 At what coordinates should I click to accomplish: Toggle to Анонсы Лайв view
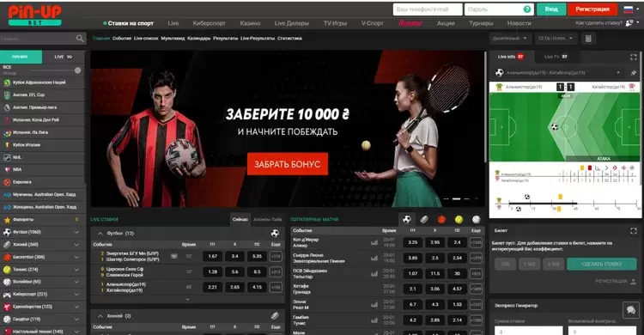[267, 220]
